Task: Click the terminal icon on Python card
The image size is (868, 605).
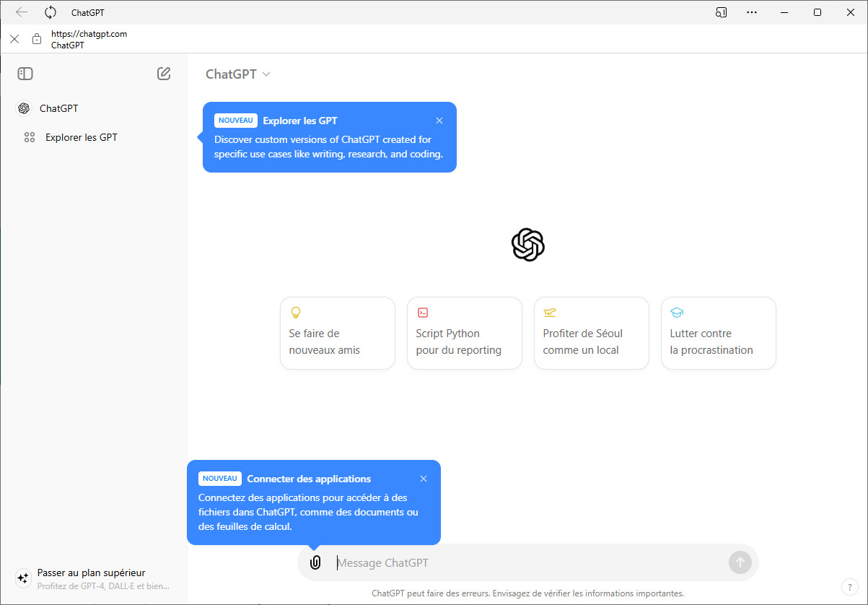Action: (423, 313)
